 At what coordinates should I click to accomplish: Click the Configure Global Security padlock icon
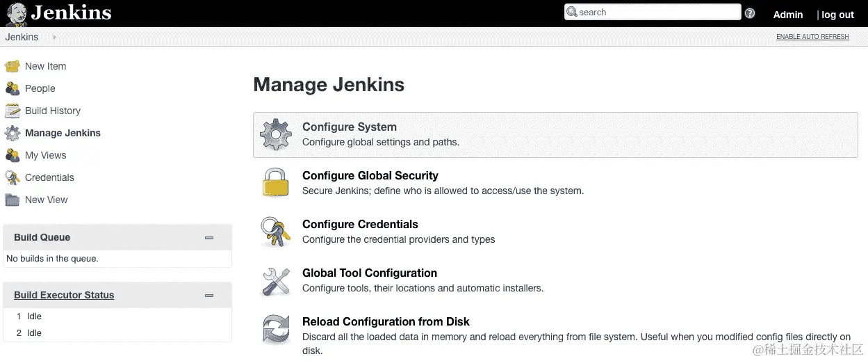point(275,183)
